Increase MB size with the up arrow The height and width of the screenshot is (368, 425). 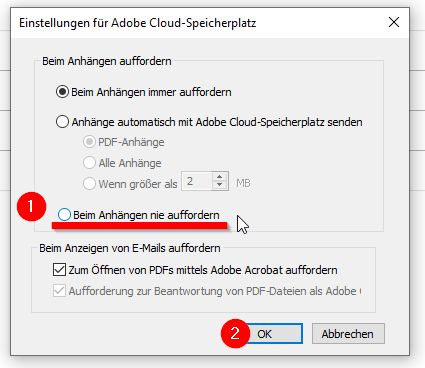[x=220, y=177]
